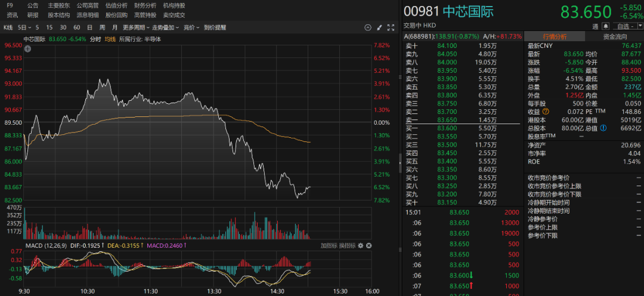Screen dimensions: 644x296
Task: Click the 通 stock connect badge
Action: tap(595, 26)
